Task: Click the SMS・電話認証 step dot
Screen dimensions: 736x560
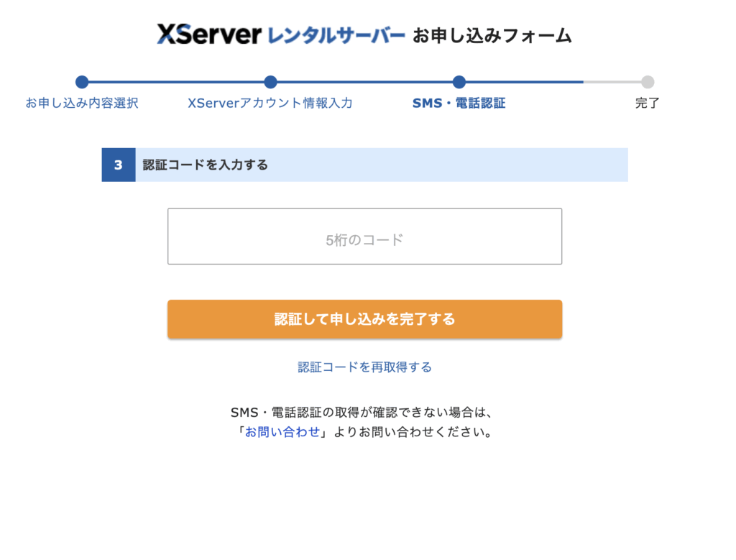Action: tap(459, 82)
